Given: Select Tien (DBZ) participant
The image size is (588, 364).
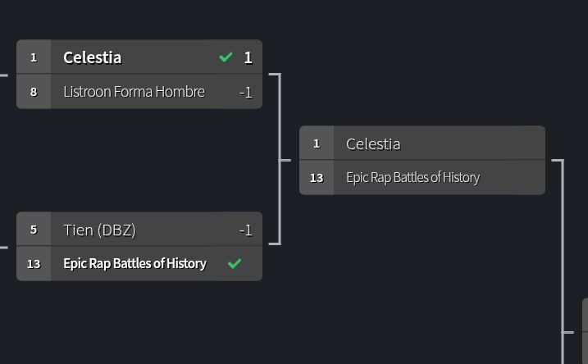Looking at the screenshot, I should pyautogui.click(x=99, y=230).
